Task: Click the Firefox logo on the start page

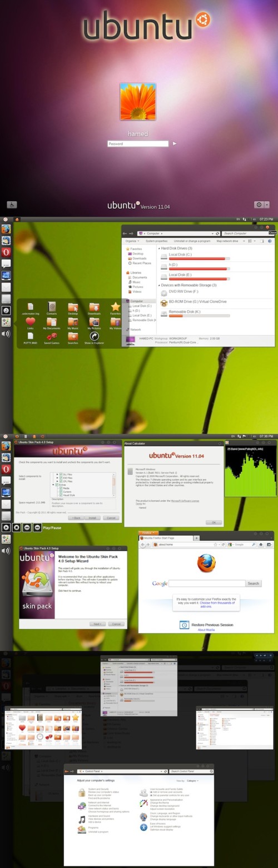Action: click(206, 563)
